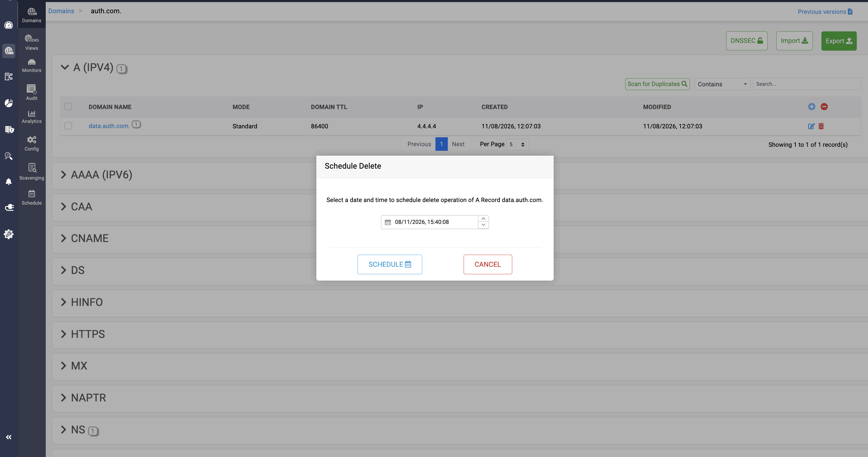Click the dashboard gauge icon in left rail
Image resolution: width=868 pixels, height=457 pixels.
[x=9, y=25]
